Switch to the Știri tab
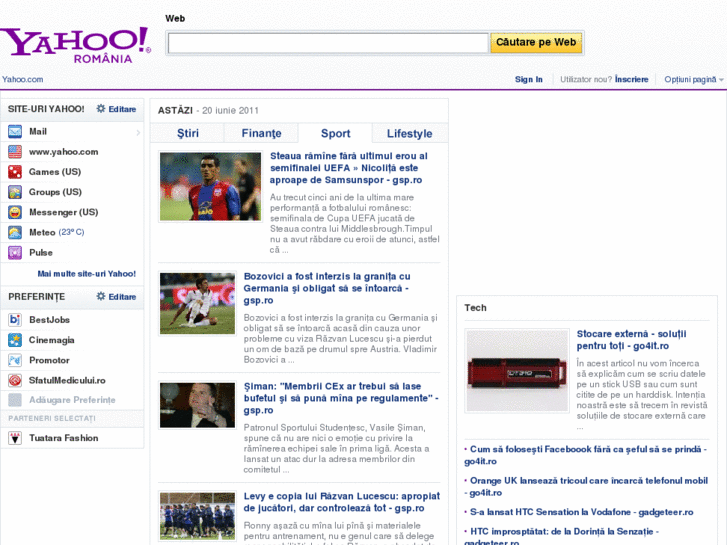This screenshot has height=545, width=727. [x=188, y=134]
